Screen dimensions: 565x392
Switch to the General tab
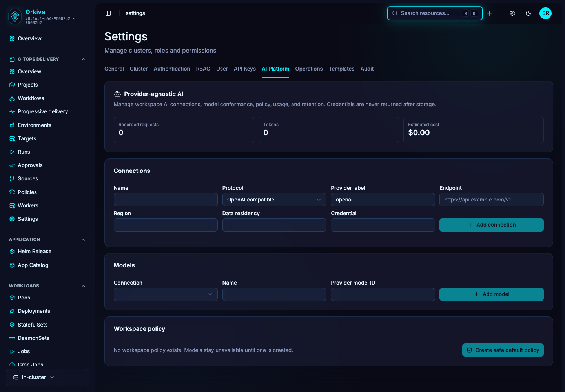(x=114, y=69)
